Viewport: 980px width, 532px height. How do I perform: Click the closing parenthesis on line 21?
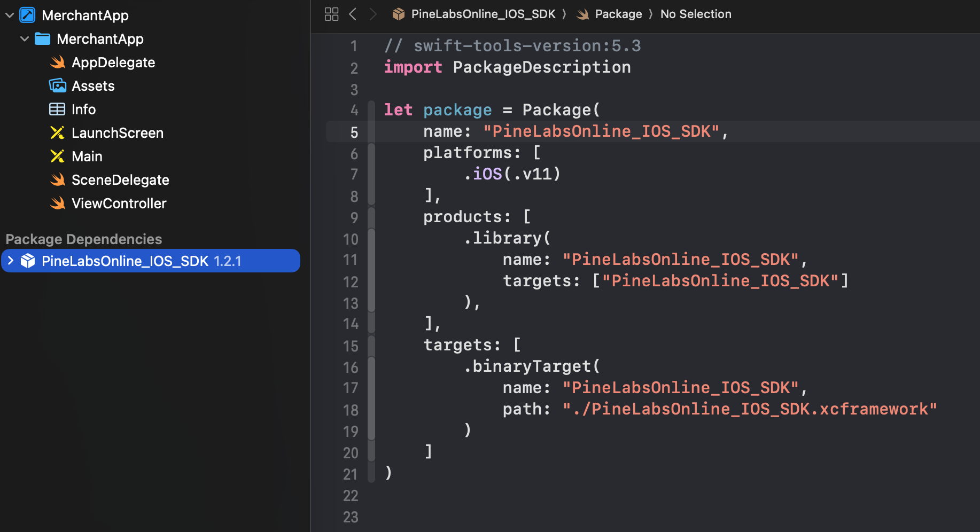coord(388,473)
